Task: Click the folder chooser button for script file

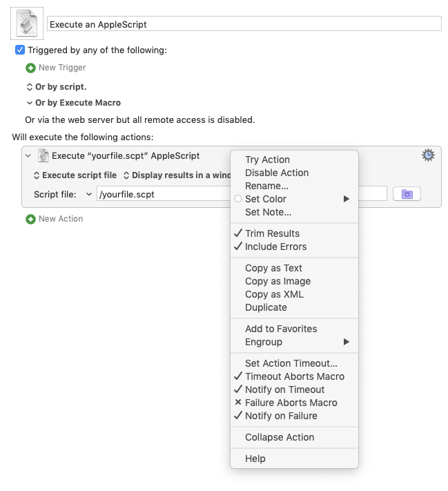Action: pyautogui.click(x=407, y=194)
